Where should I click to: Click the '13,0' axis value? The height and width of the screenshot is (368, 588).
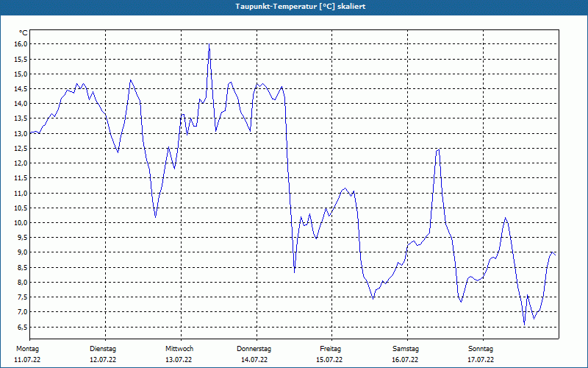[21, 133]
